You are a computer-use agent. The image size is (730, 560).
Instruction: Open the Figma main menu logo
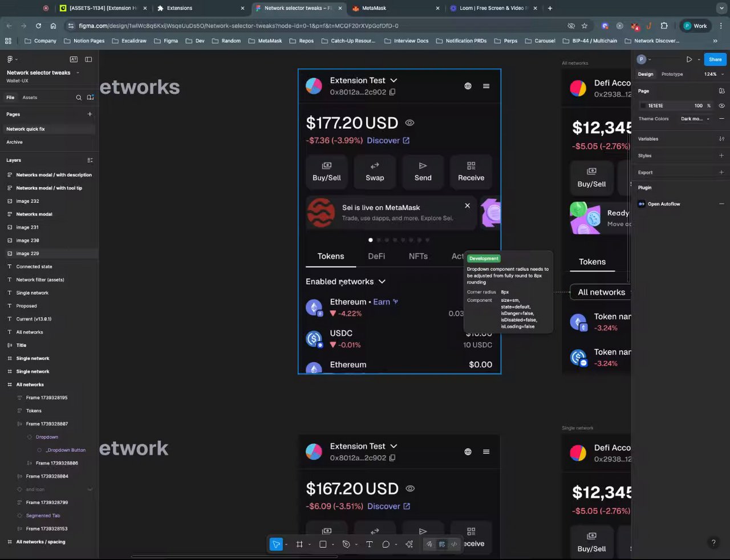10,59
